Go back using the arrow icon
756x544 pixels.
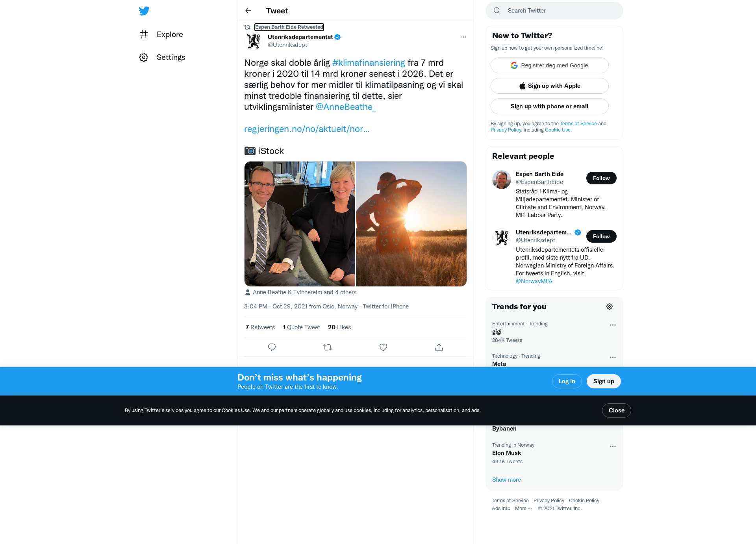point(248,11)
